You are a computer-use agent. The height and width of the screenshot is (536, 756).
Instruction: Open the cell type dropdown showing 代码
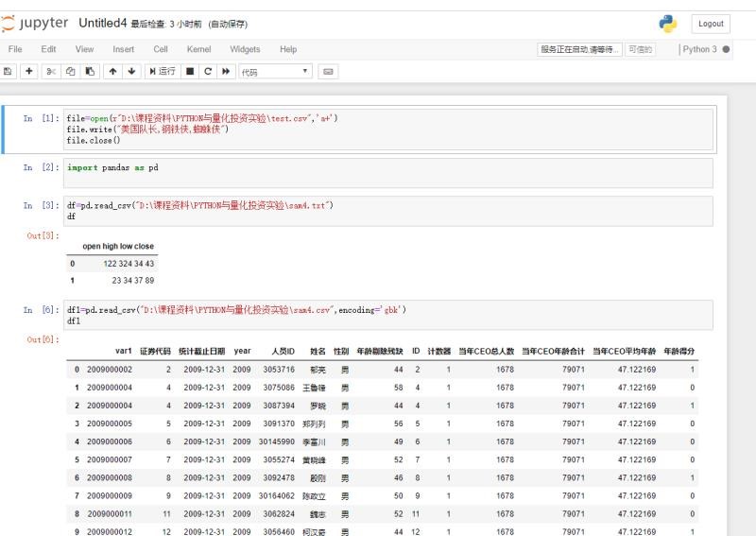point(275,71)
